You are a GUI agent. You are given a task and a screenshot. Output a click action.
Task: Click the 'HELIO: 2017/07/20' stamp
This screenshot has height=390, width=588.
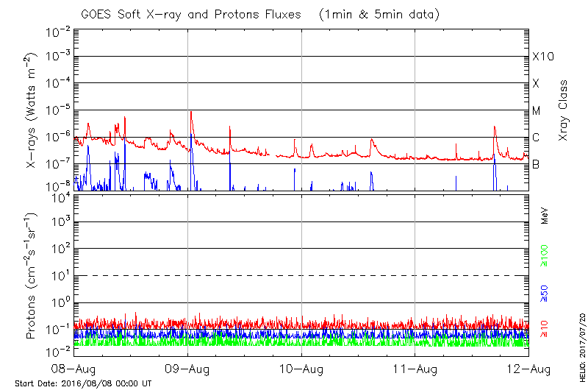(x=581, y=347)
